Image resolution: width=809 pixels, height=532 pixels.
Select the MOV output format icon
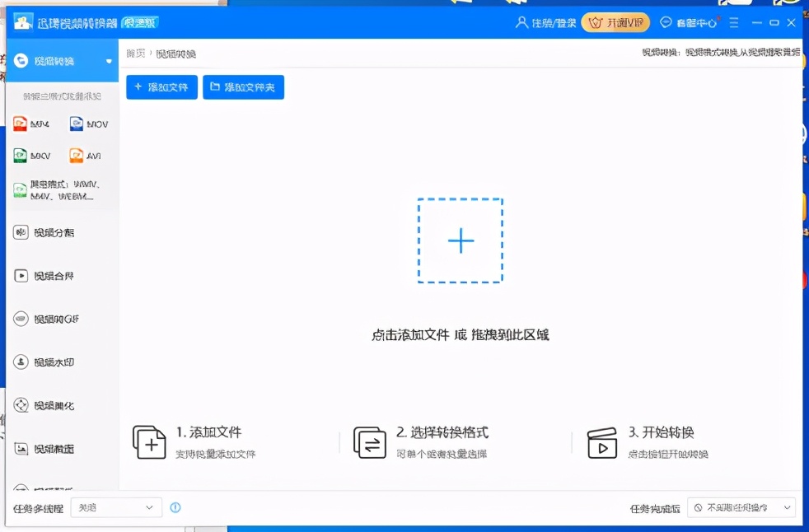click(89, 124)
